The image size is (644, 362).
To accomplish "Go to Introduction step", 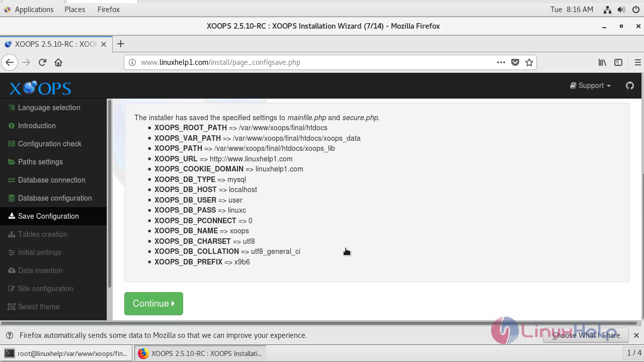I will point(37,126).
